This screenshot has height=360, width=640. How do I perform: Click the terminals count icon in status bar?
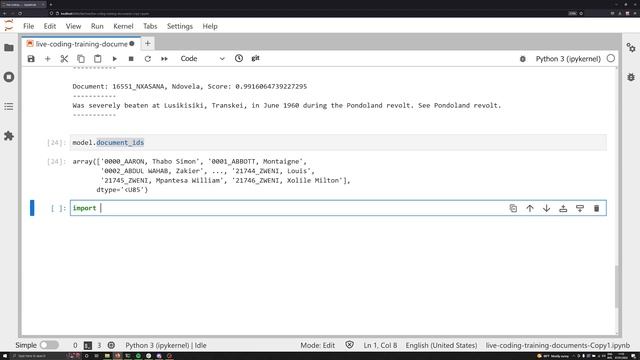[88, 345]
